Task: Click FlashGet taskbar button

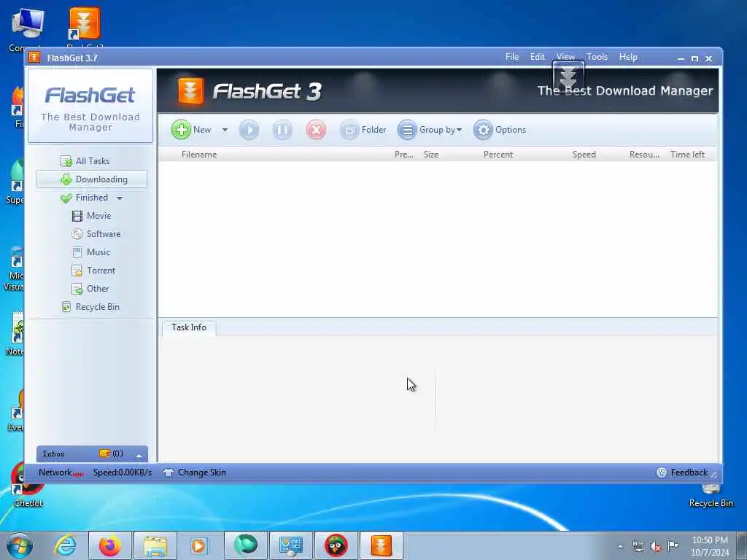Action: 381,545
